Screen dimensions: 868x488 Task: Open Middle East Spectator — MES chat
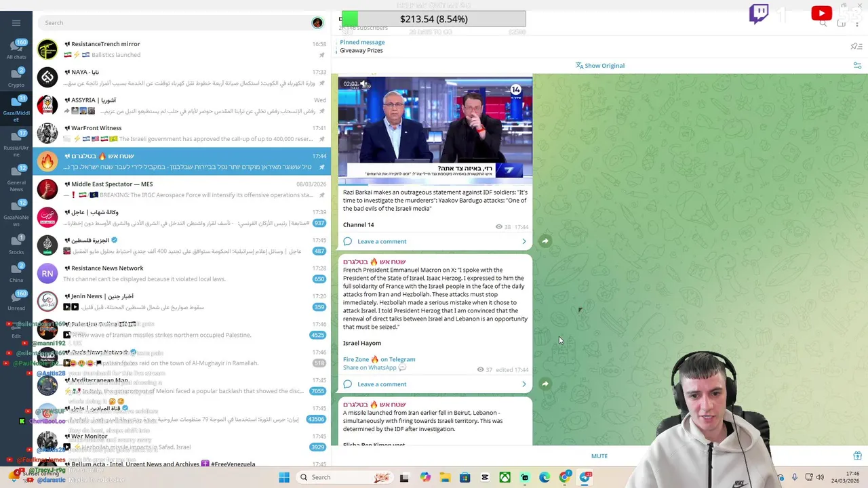(x=182, y=189)
